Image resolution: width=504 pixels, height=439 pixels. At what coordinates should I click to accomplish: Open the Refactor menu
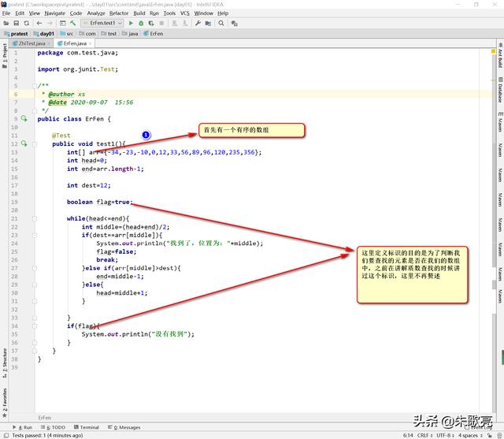(x=119, y=13)
